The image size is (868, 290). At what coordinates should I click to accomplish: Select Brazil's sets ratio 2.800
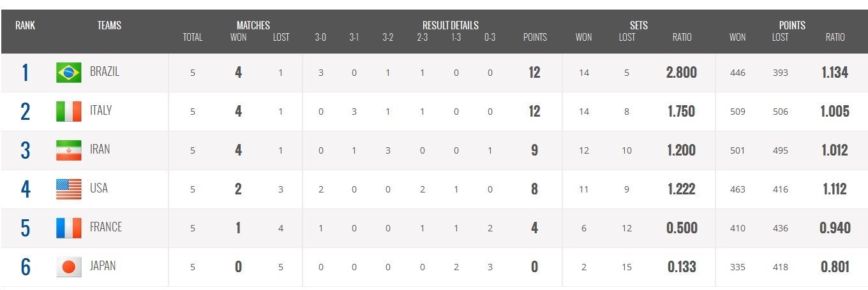pyautogui.click(x=682, y=73)
